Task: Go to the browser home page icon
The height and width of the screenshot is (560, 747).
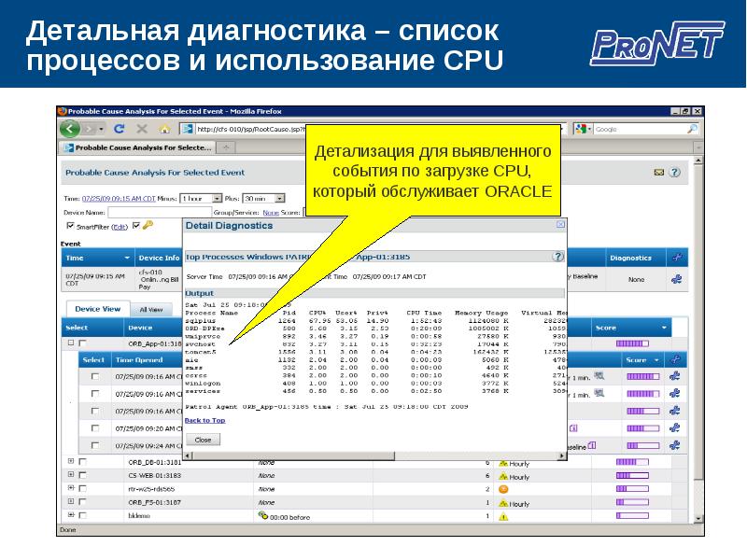Action: 165,129
